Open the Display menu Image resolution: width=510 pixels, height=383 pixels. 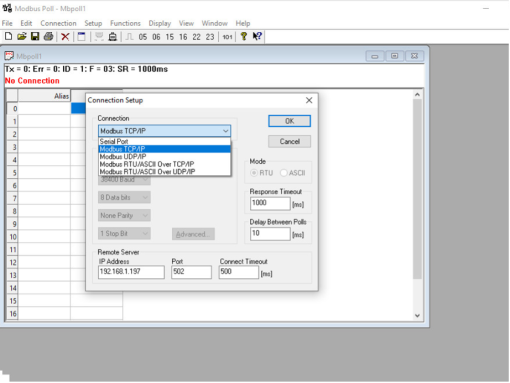coord(160,23)
